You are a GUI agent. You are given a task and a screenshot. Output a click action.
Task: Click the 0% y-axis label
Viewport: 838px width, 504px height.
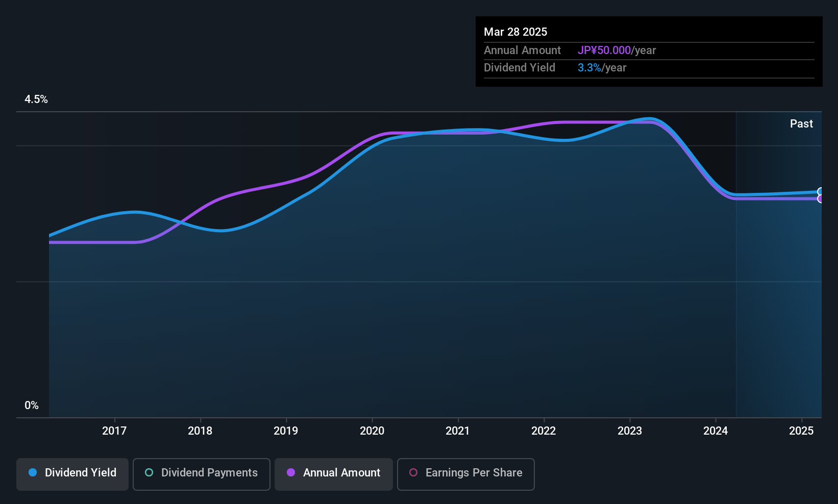click(x=32, y=406)
